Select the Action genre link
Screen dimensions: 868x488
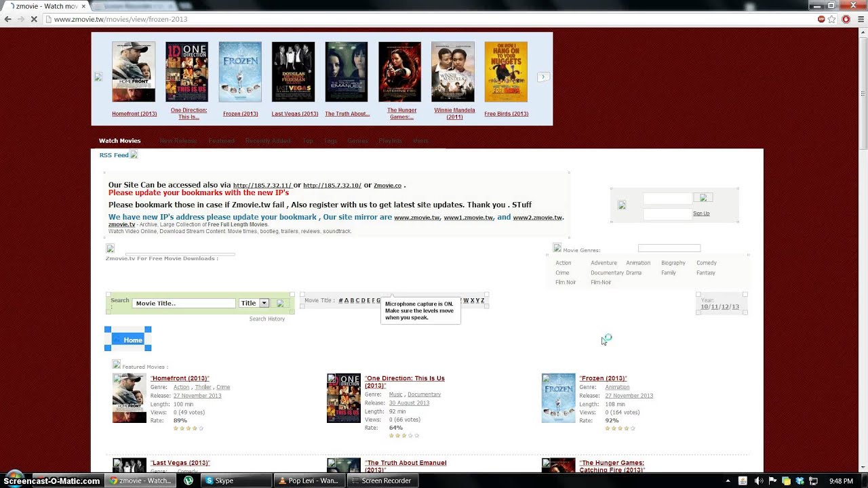pyautogui.click(x=564, y=263)
